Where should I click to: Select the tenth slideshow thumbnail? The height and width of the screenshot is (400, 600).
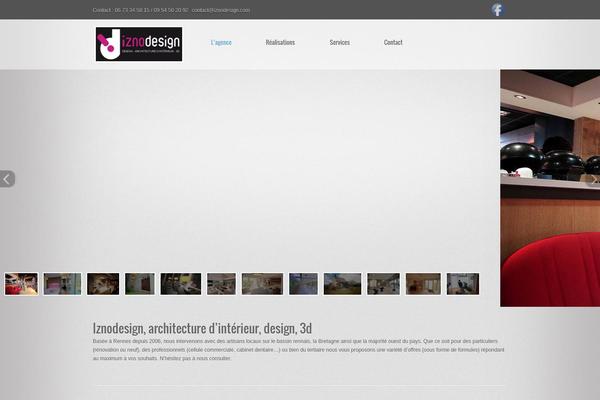pos(383,284)
